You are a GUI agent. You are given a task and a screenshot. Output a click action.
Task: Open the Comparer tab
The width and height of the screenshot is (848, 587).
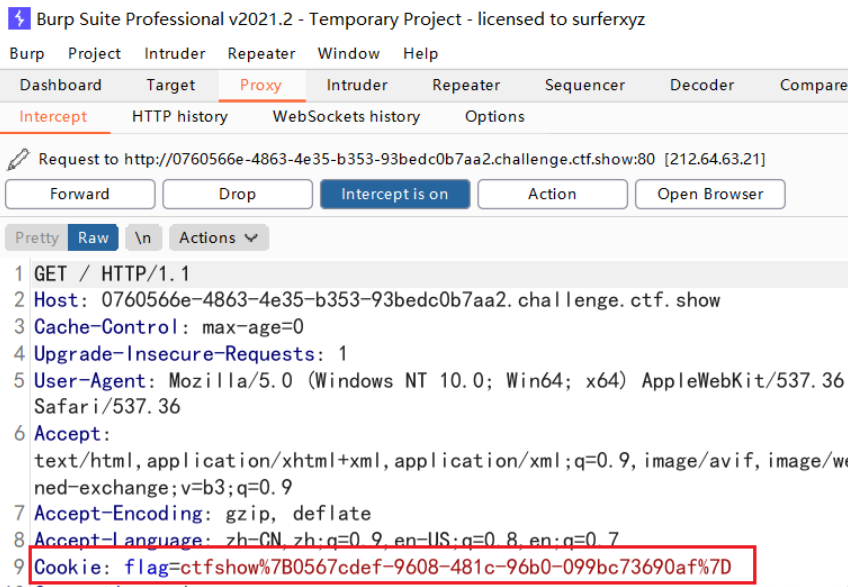(813, 85)
